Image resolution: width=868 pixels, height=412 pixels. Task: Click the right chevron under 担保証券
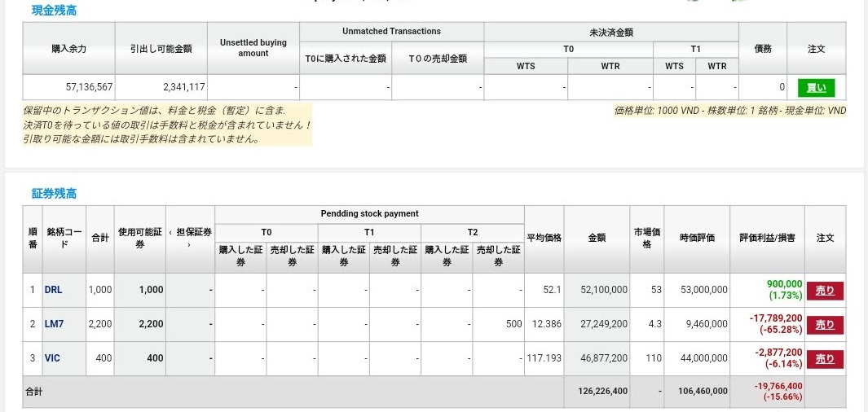click(x=188, y=244)
